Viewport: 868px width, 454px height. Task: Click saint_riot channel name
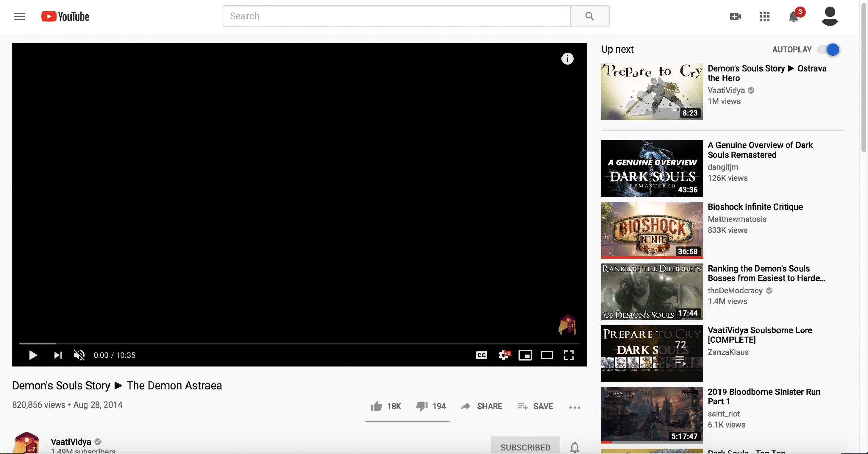point(724,414)
